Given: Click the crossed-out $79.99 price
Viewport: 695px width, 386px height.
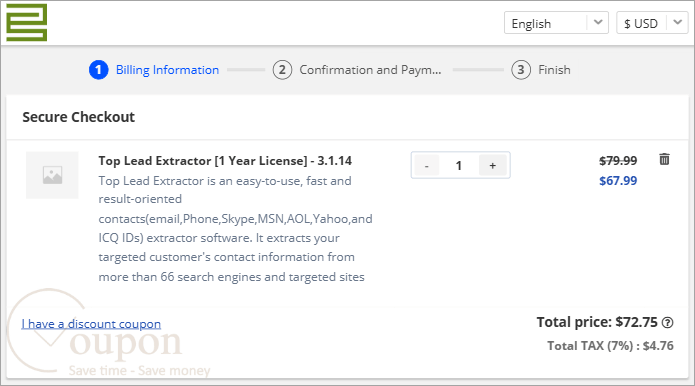Looking at the screenshot, I should [618, 160].
